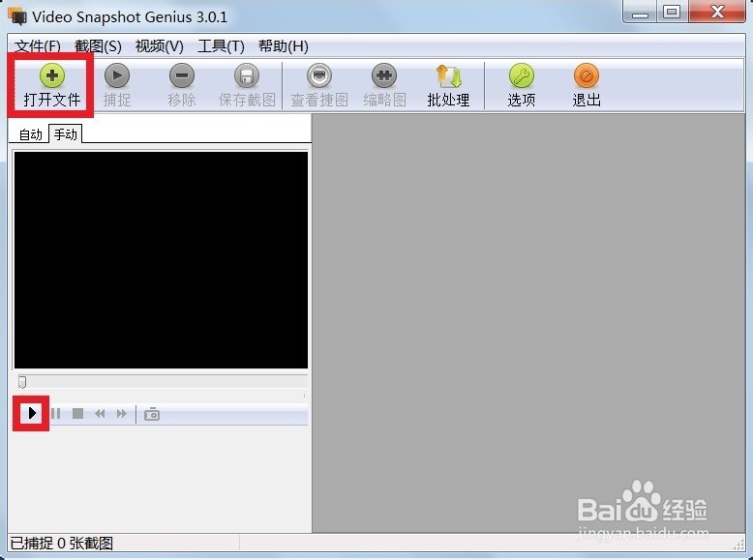Open the 视频(V) menu
Image resolution: width=753 pixels, height=560 pixels.
tap(160, 46)
